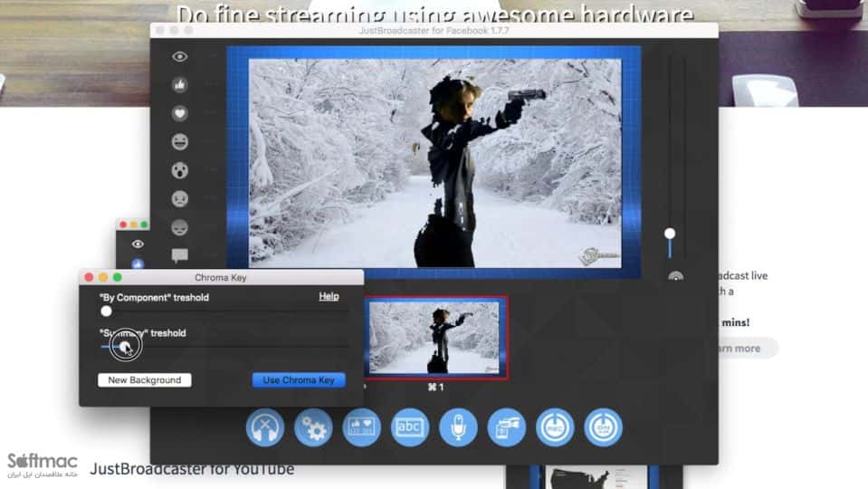Click the angry face reaction icon
Image resolution: width=868 pixels, height=489 pixels.
pos(179,227)
